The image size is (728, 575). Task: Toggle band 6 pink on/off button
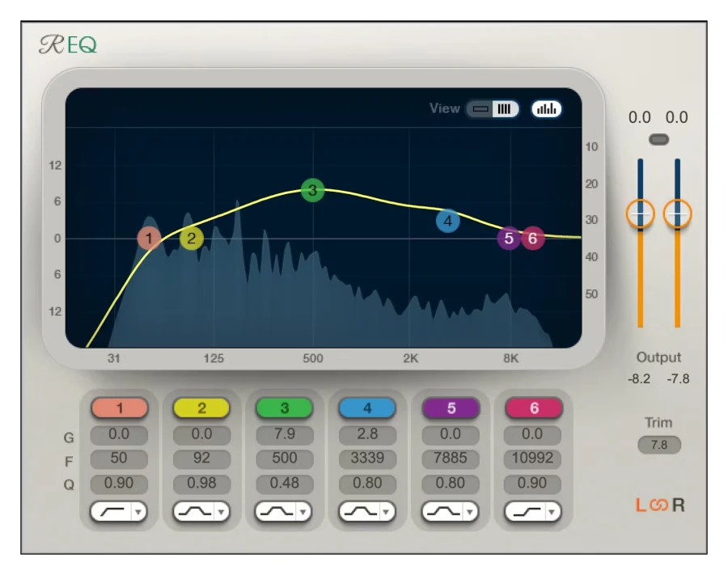[534, 408]
